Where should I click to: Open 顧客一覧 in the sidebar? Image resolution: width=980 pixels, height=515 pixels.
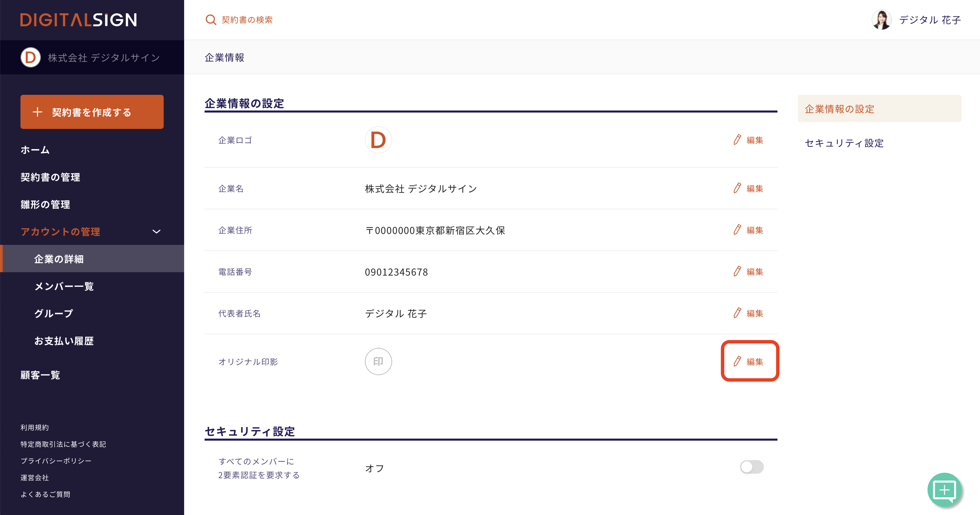40,375
